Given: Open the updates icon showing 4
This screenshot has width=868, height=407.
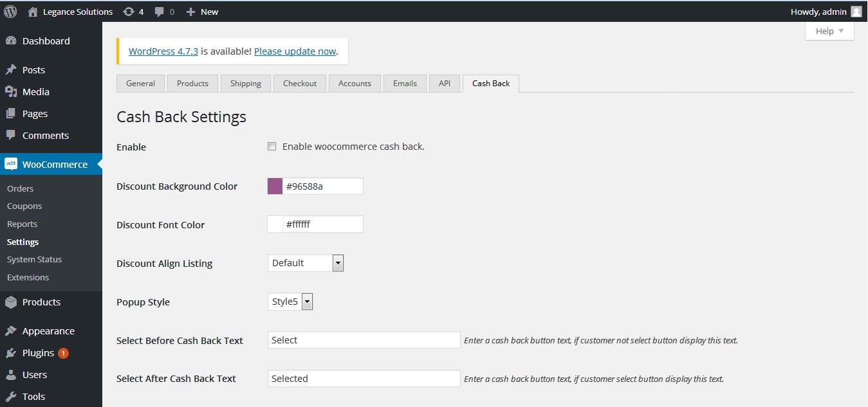Looking at the screenshot, I should coord(129,12).
